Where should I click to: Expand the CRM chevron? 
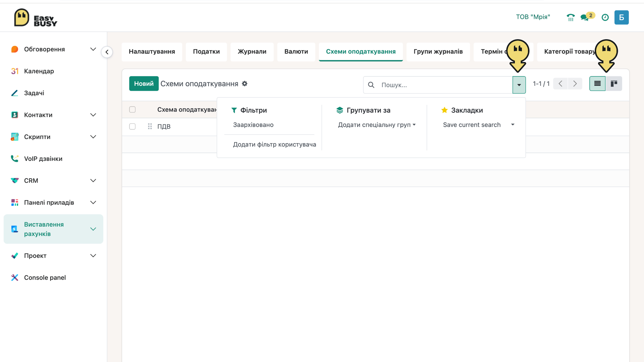pos(93,181)
